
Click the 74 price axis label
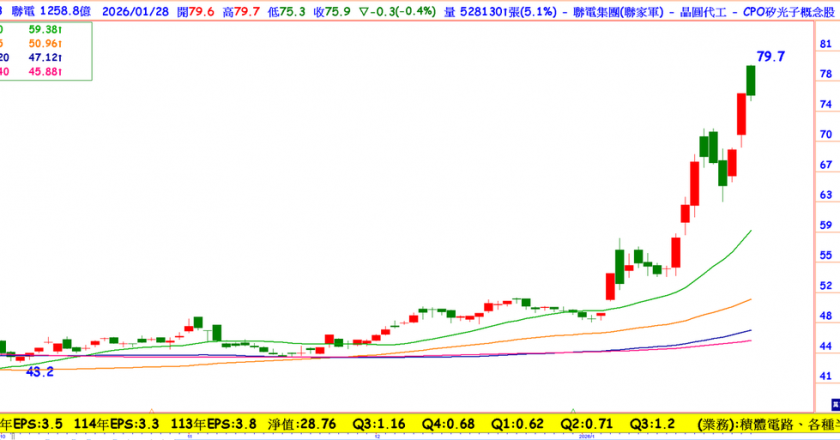tap(826, 104)
